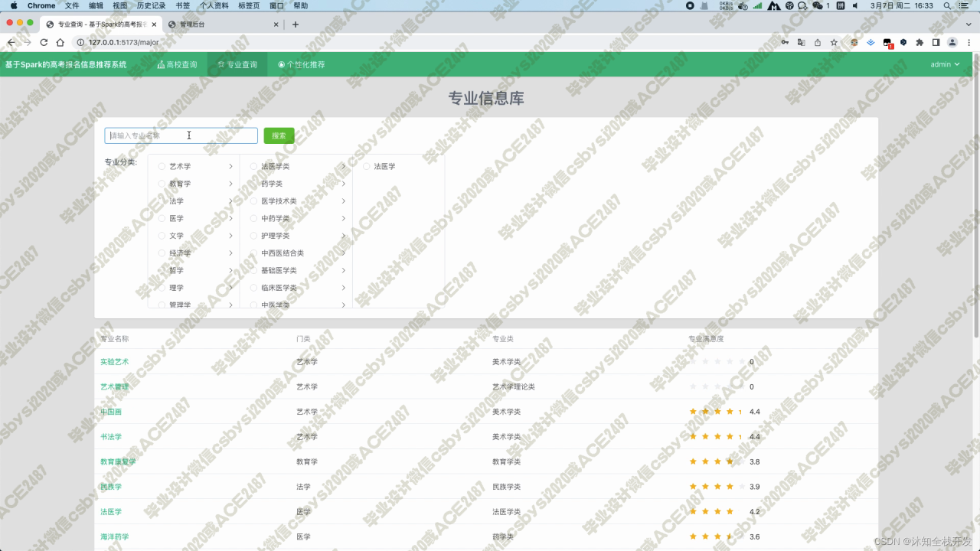Open the Chrome profile avatar

(952, 43)
